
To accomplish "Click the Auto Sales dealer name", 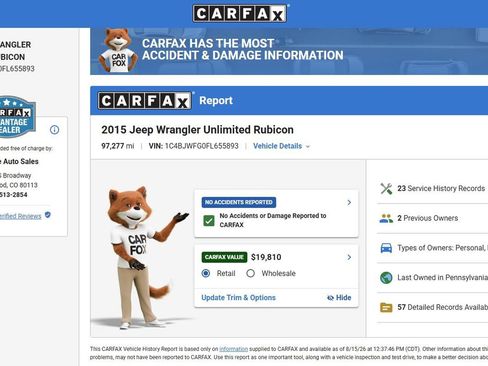I will click(20, 162).
